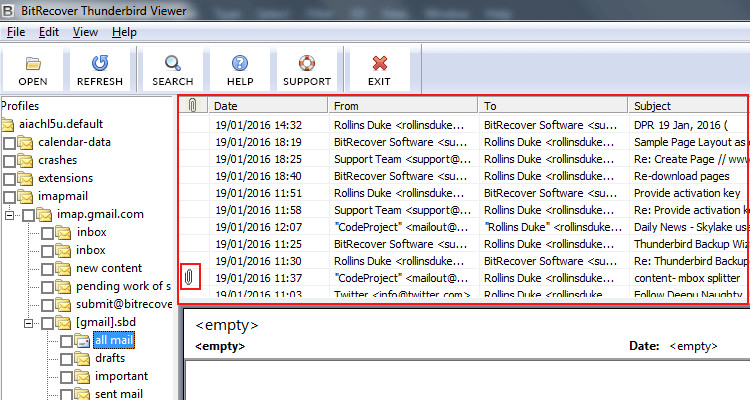
Task: Click the OPEN toolbar icon
Action: point(33,63)
